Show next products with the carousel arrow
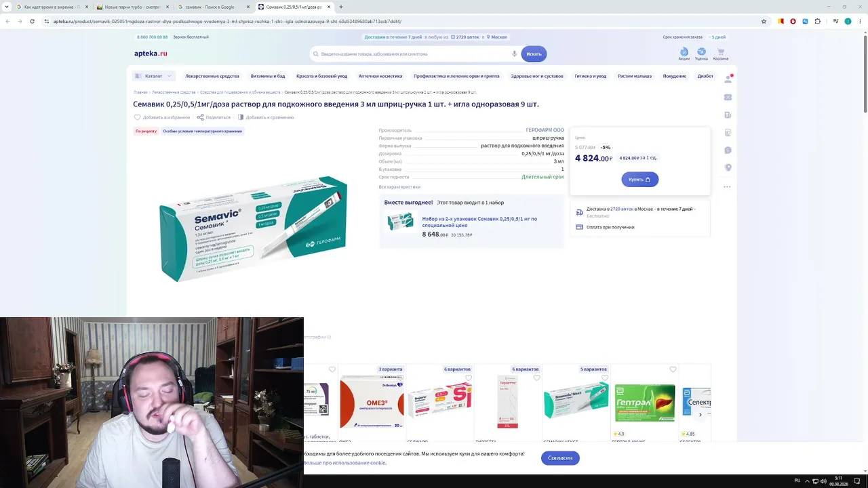 click(701, 415)
